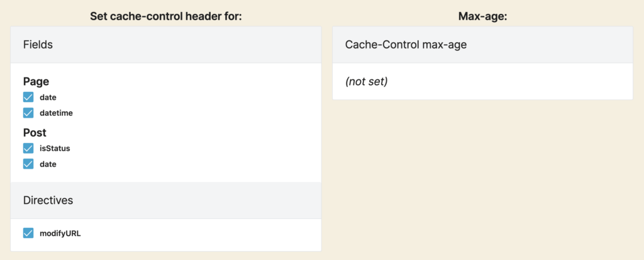Click the Post group heading
The height and width of the screenshot is (260, 644).
tap(35, 133)
